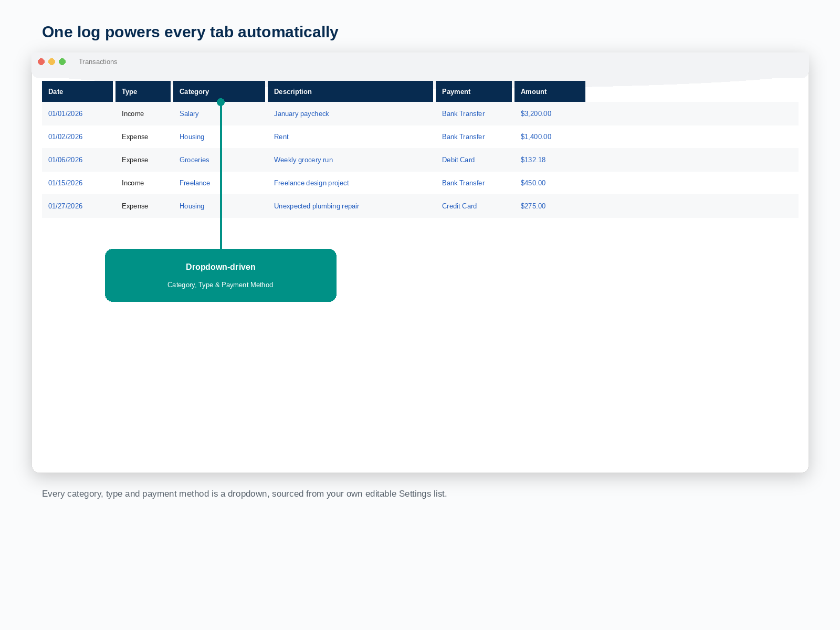This screenshot has height=630, width=840.
Task: Click the $132.18 amount cell
Action: click(533, 160)
